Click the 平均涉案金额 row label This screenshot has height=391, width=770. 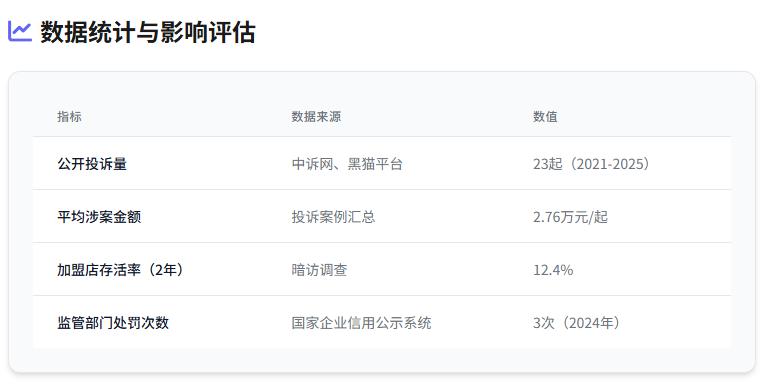coord(99,217)
